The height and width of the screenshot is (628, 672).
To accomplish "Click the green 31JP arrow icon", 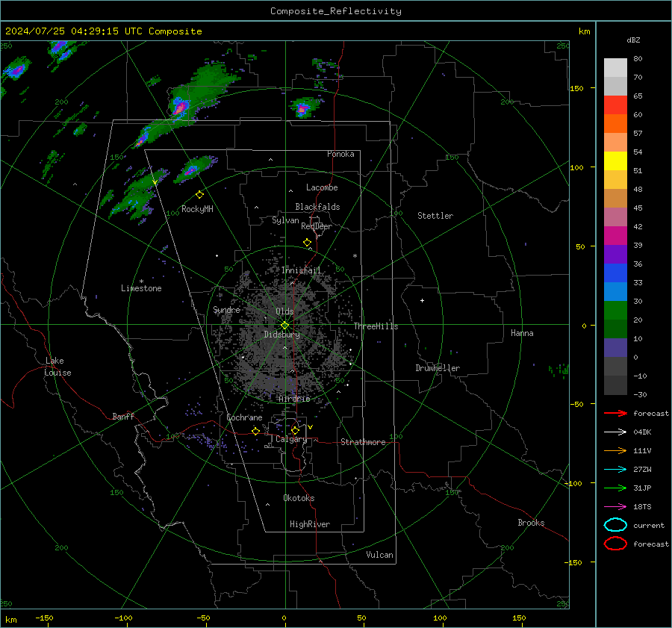I will point(615,488).
